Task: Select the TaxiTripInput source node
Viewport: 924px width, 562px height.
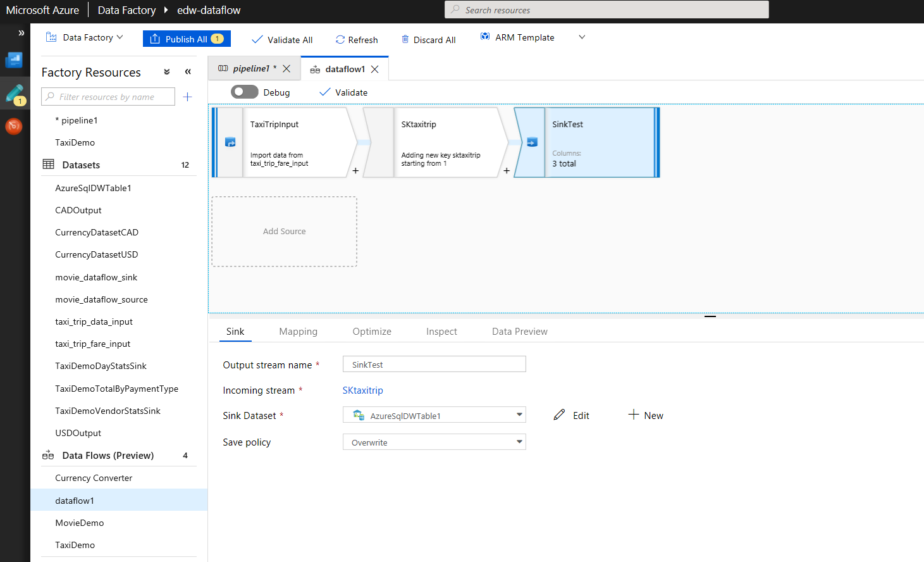Action: [283, 142]
